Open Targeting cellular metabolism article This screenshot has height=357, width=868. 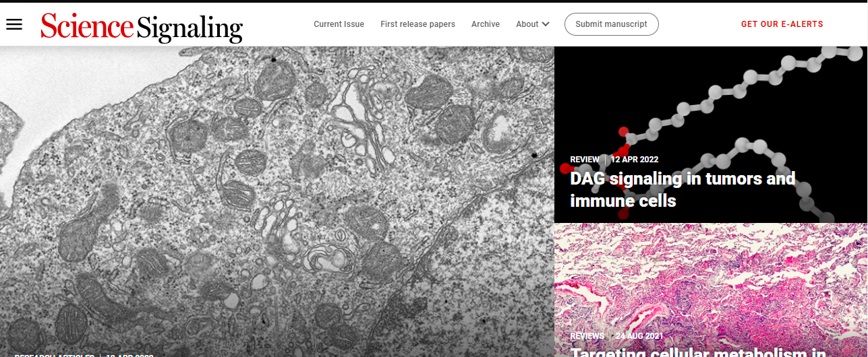click(x=698, y=352)
